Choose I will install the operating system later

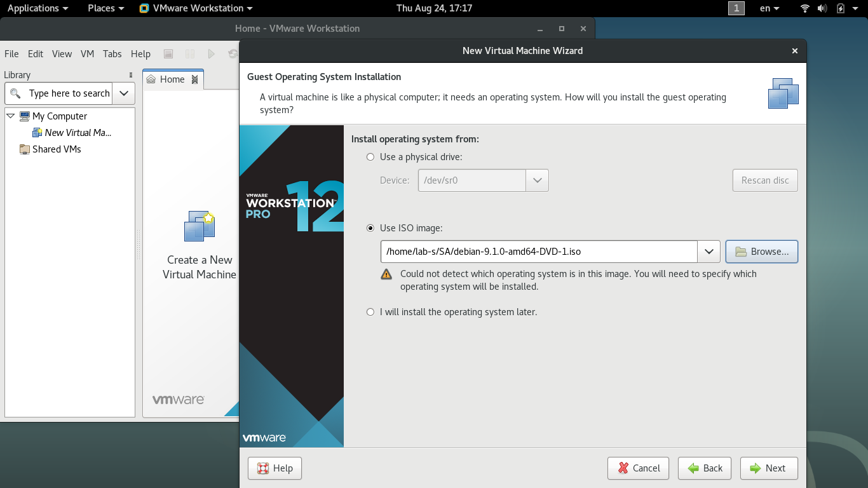(x=370, y=312)
